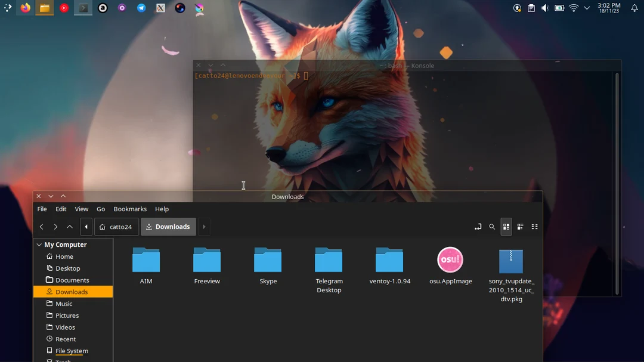The width and height of the screenshot is (644, 362).
Task: Go to Recent files in sidebar
Action: click(64, 339)
